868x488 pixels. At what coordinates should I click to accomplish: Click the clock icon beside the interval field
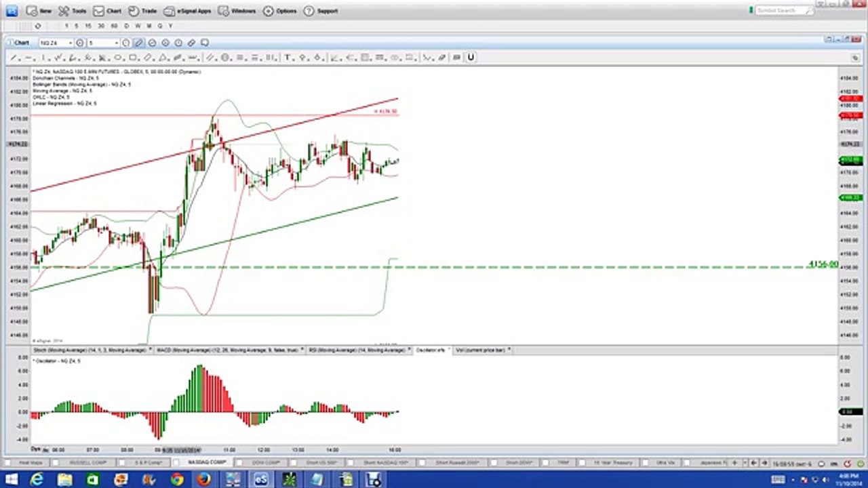tap(127, 43)
